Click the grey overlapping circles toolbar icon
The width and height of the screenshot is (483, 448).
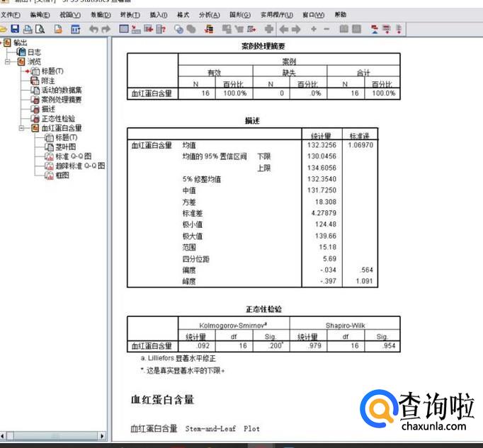[x=191, y=29]
